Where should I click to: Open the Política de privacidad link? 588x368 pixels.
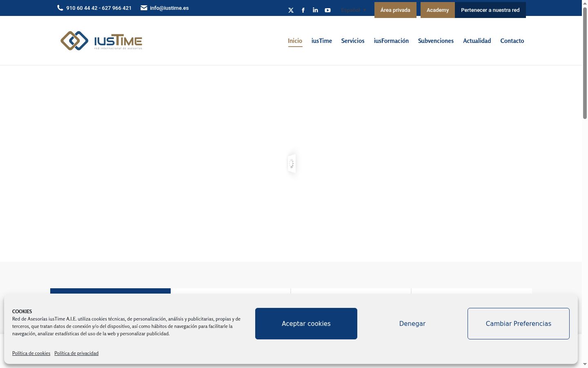pyautogui.click(x=76, y=353)
